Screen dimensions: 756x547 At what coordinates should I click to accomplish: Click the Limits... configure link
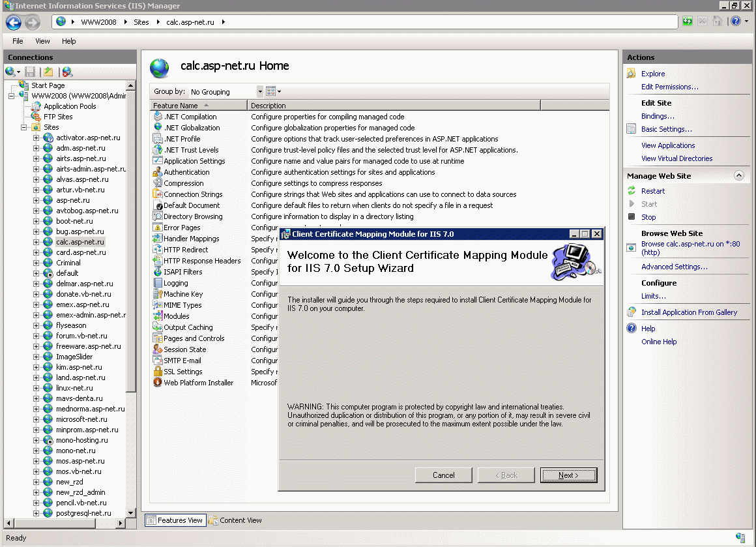pos(653,296)
